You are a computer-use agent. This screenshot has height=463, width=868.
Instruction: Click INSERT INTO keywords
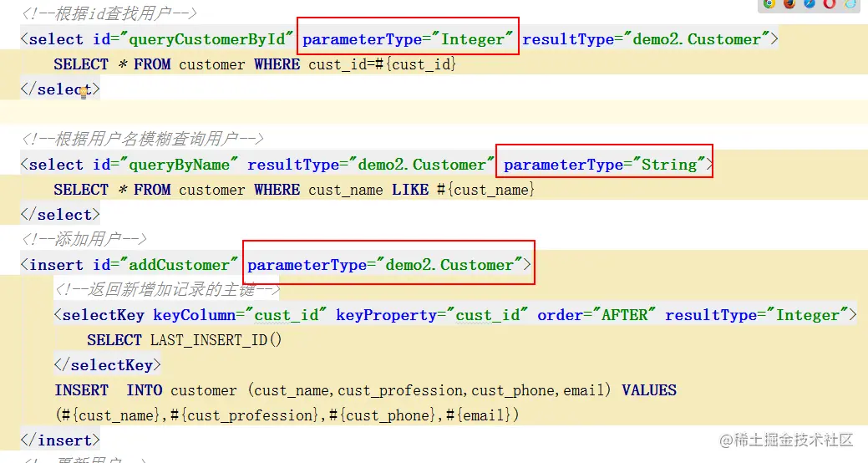coord(109,390)
